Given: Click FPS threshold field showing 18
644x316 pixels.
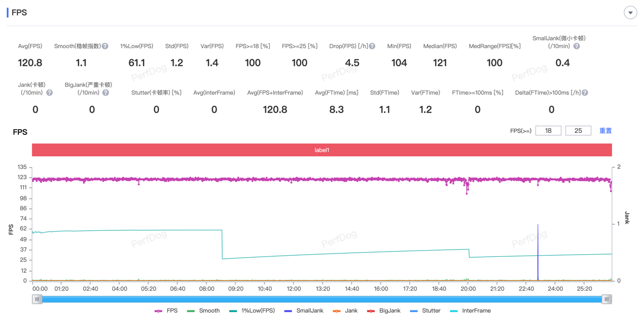Looking at the screenshot, I should (548, 131).
